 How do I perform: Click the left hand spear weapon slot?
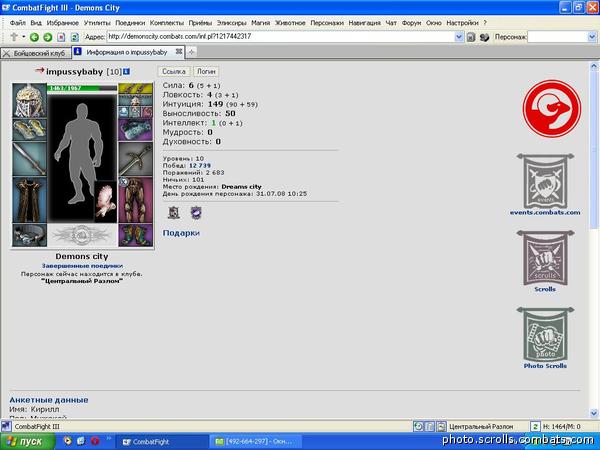coord(29,159)
